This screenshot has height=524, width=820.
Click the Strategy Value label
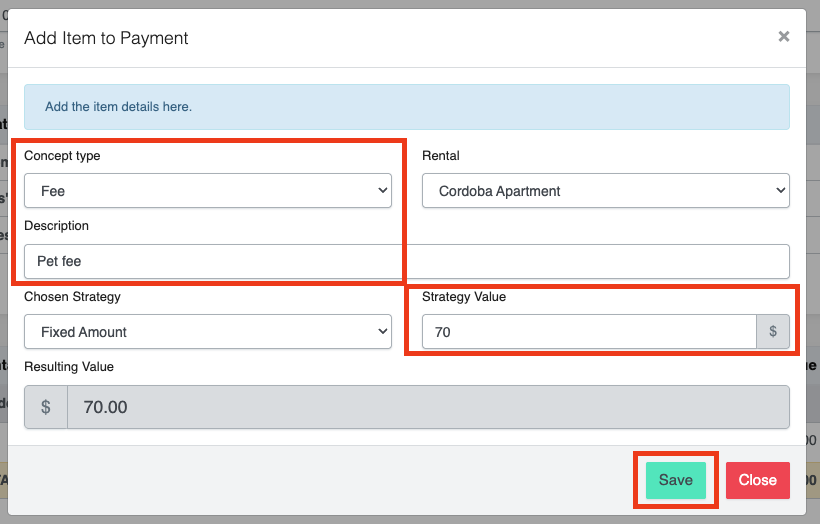[x=464, y=297]
